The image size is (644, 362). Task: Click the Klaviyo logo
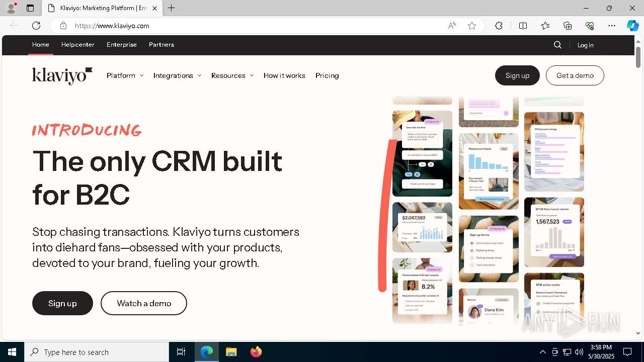[62, 75]
